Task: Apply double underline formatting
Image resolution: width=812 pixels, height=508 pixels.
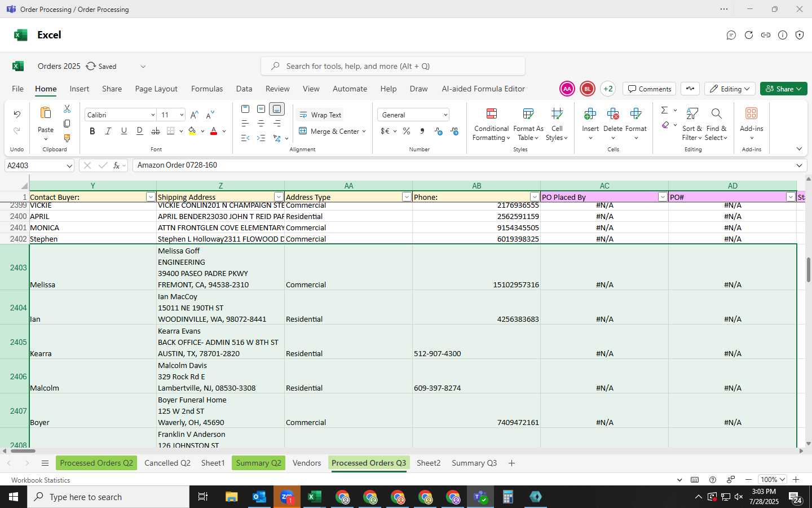Action: click(140, 131)
